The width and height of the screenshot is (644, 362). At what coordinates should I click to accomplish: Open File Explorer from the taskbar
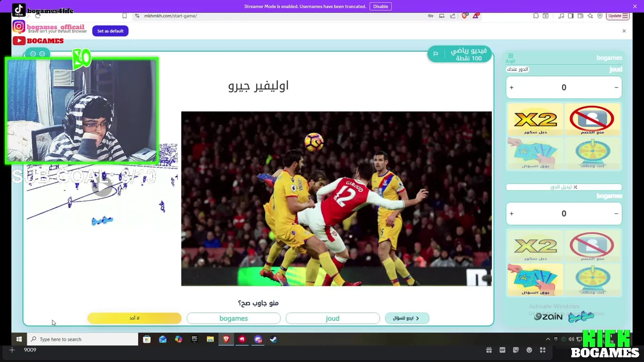[x=210, y=339]
